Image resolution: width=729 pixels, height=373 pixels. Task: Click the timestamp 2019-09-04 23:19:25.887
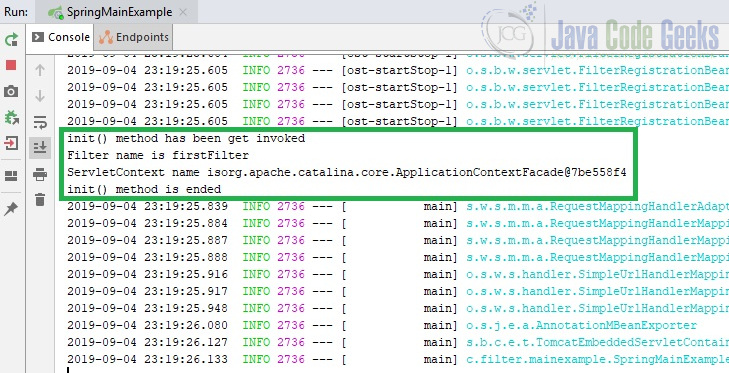[x=147, y=240]
